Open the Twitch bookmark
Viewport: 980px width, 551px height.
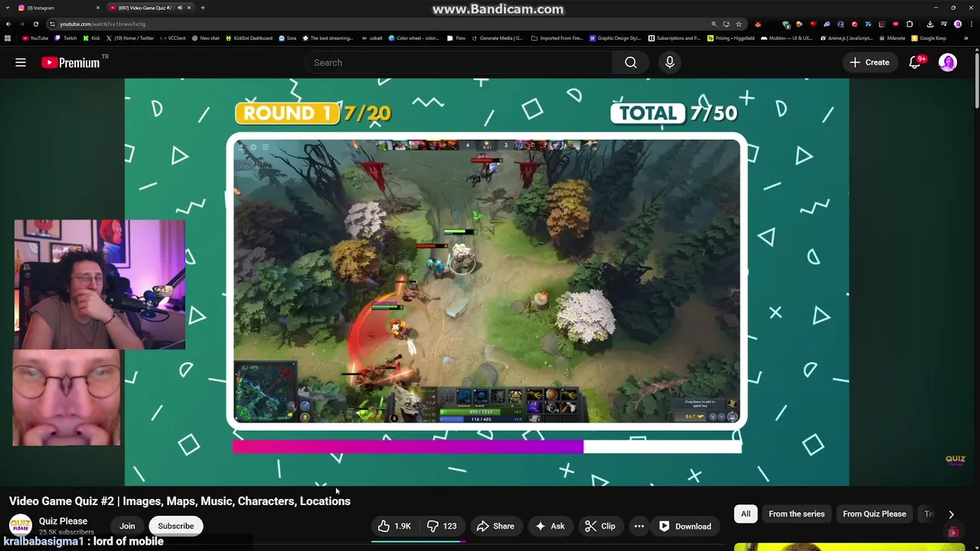66,38
